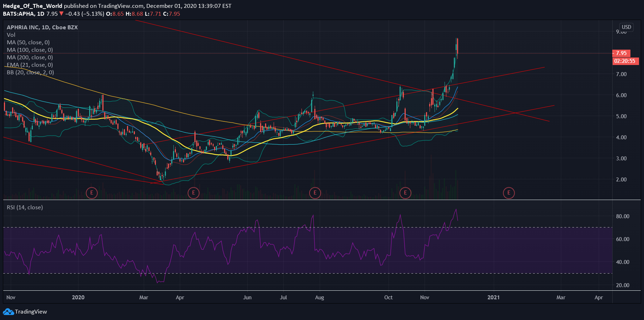Click the earnings marker near April 2020
The height and width of the screenshot is (320, 644).
pos(193,193)
